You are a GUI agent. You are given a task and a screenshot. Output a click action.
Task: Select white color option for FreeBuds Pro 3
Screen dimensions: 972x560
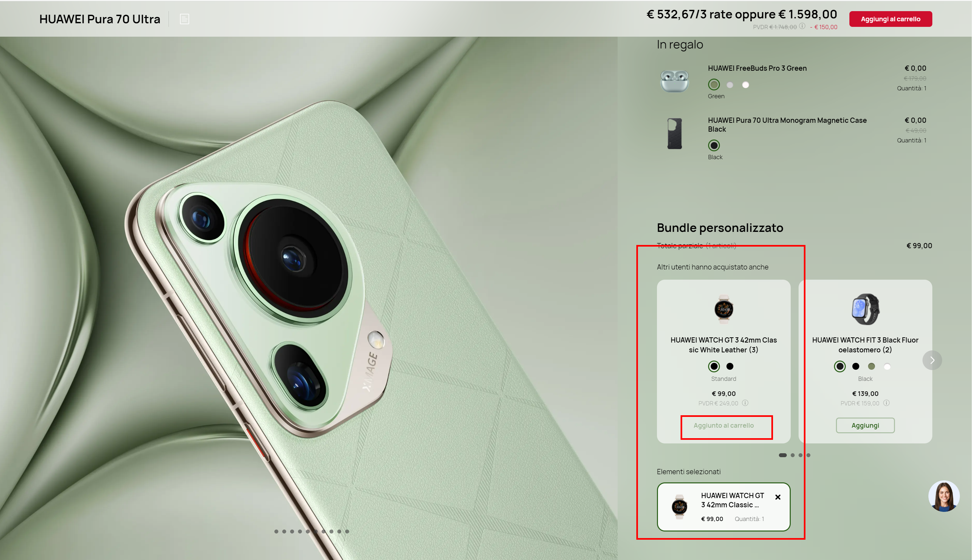746,84
